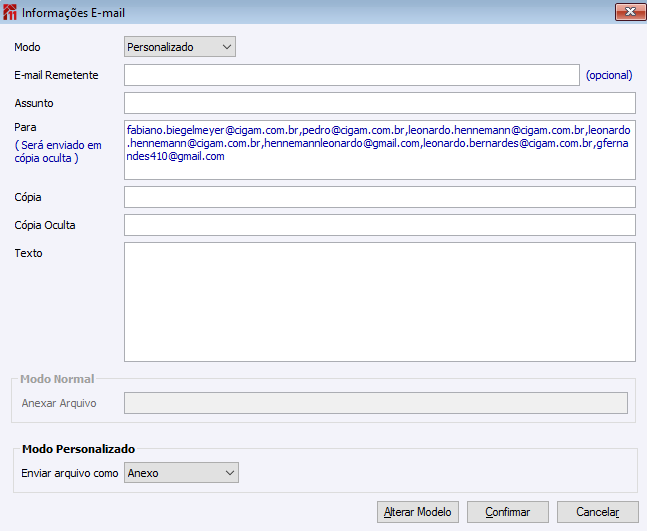The image size is (647, 531).
Task: Cancel the e-mail dialog
Action: [597, 512]
